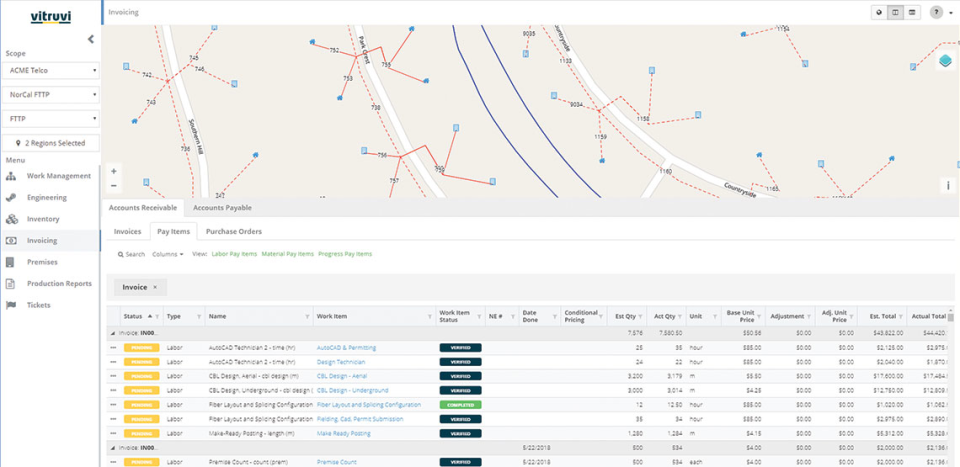This screenshot has width=960, height=467.
Task: Filter the Unit column
Action: 715,317
